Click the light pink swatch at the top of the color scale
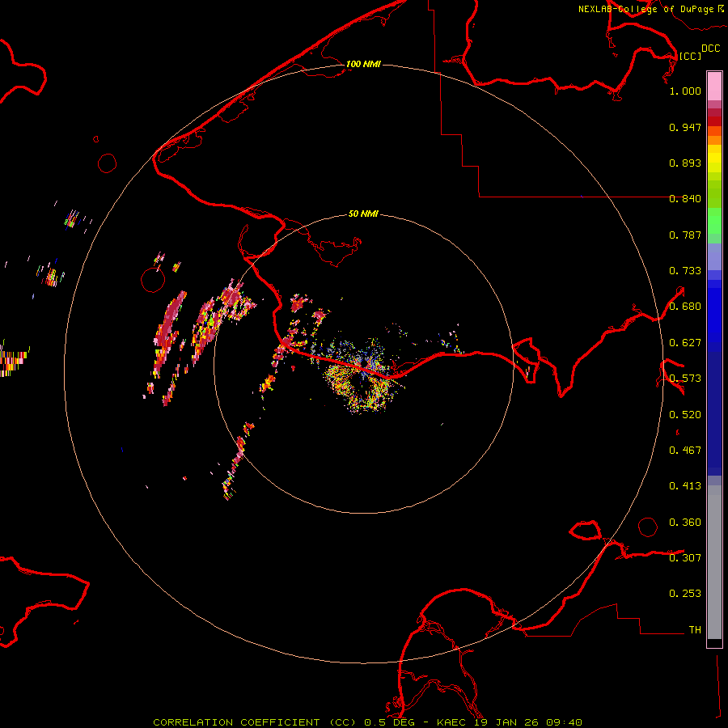This screenshot has width=728, height=728. [714, 87]
